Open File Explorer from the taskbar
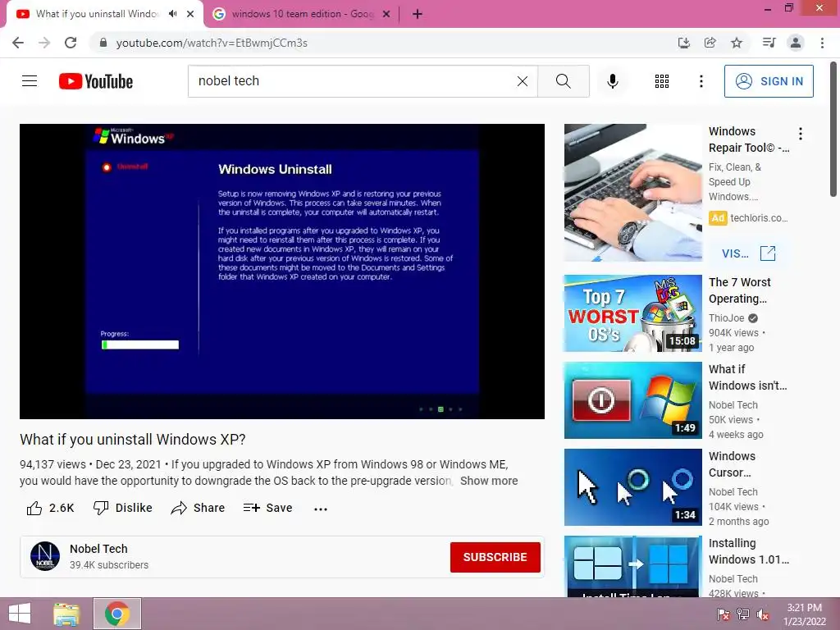This screenshot has height=630, width=840. pos(66,614)
